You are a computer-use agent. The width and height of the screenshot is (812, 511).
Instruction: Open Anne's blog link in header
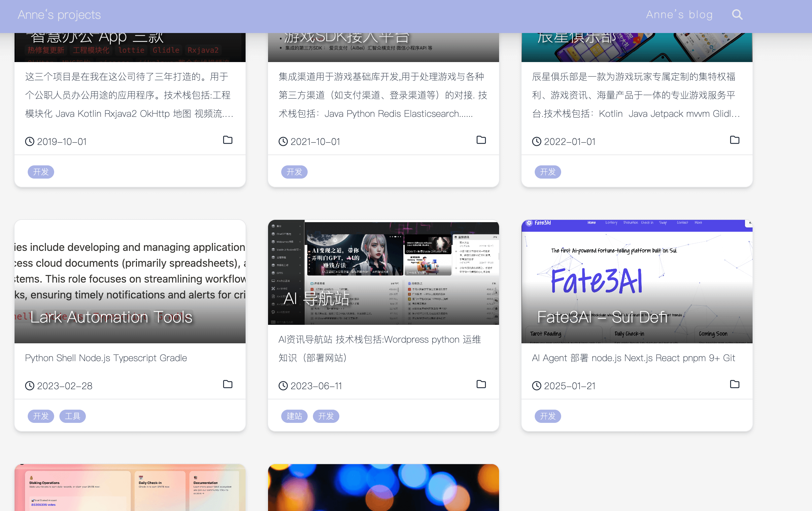click(x=679, y=15)
